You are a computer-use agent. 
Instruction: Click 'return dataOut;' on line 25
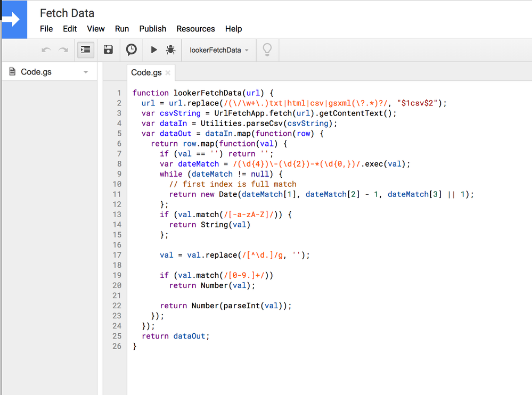point(176,336)
